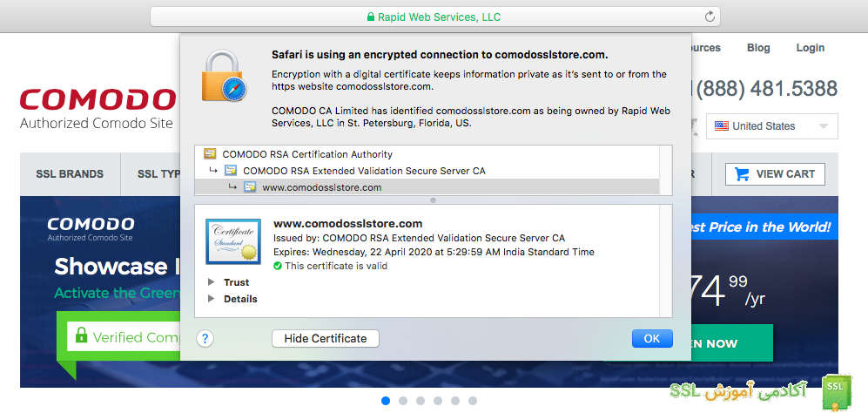868x413 pixels.
Task: Select www.comodosslstore.com certificate row
Action: pyautogui.click(x=427, y=187)
